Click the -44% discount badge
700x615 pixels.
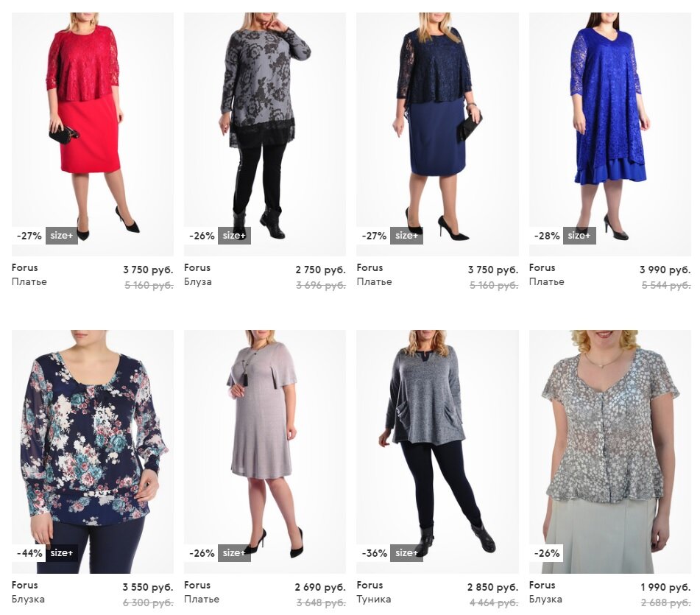point(29,553)
